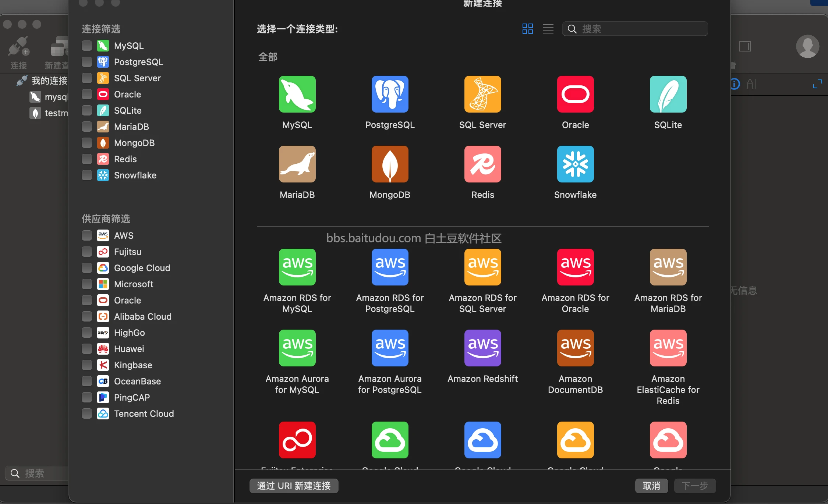The width and height of the screenshot is (828, 504).
Task: Select the Oracle connection type icon
Action: 575,94
